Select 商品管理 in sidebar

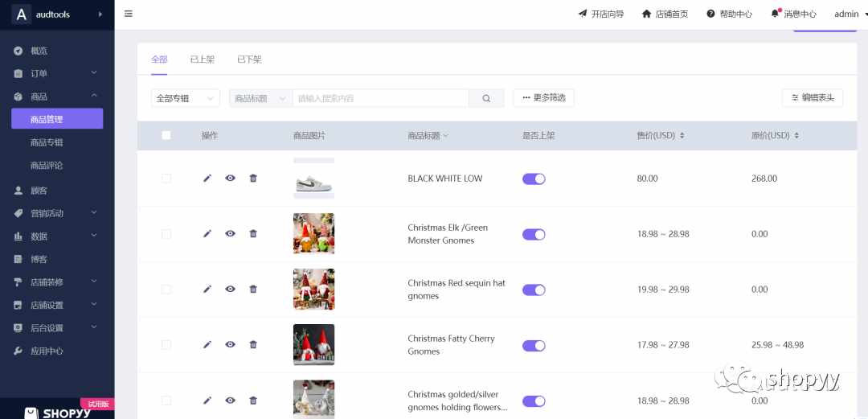point(57,118)
